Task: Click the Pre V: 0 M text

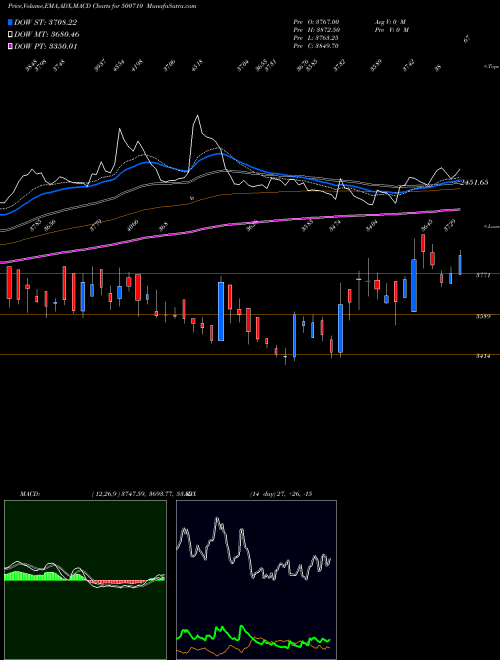Action: click(391, 29)
